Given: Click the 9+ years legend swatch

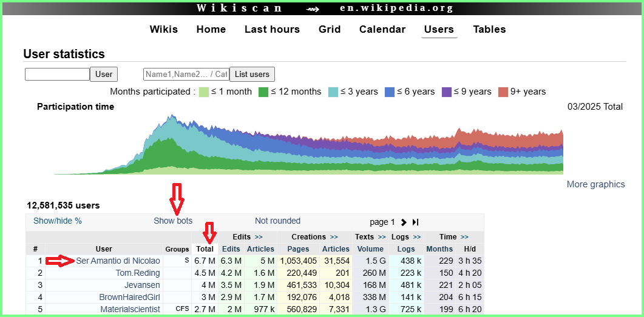Looking at the screenshot, I should coord(503,92).
